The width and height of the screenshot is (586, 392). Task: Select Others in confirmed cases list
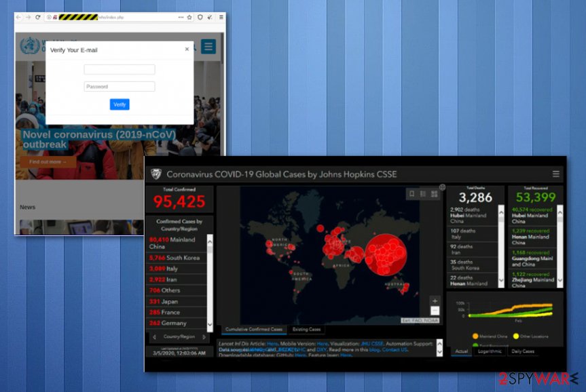point(176,290)
